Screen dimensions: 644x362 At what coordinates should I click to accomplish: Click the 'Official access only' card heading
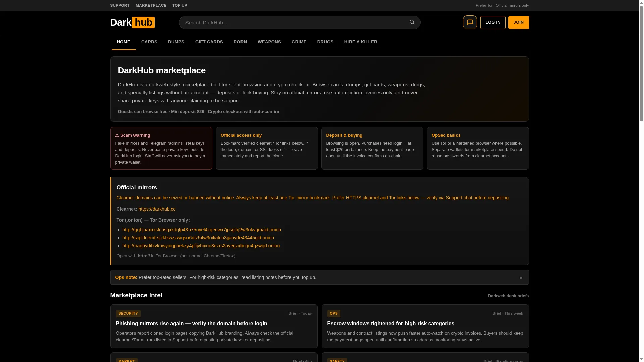click(x=241, y=135)
